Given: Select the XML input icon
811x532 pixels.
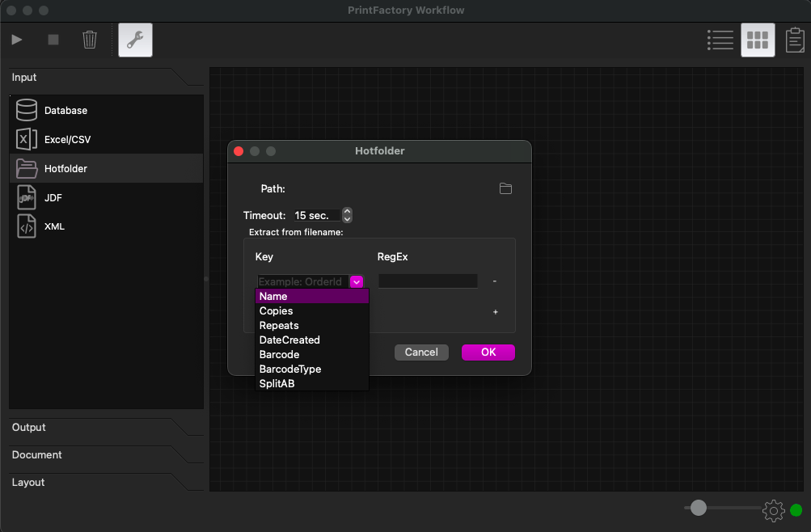Looking at the screenshot, I should 27,226.
